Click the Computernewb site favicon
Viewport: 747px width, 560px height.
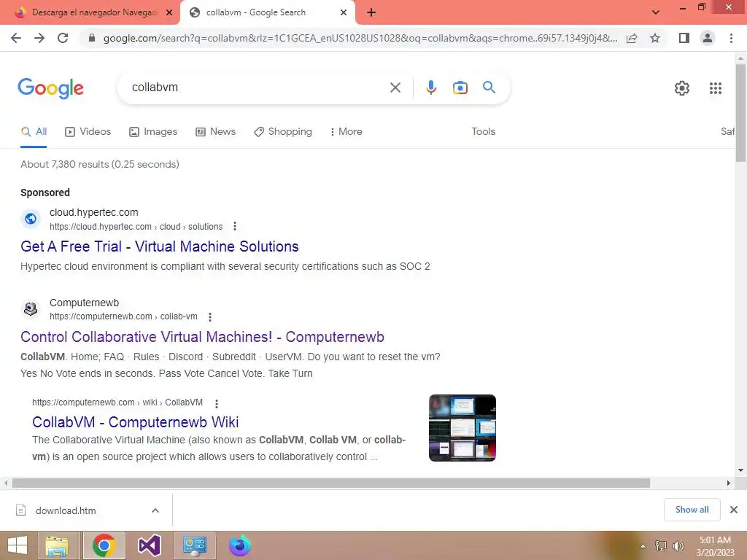pos(31,309)
